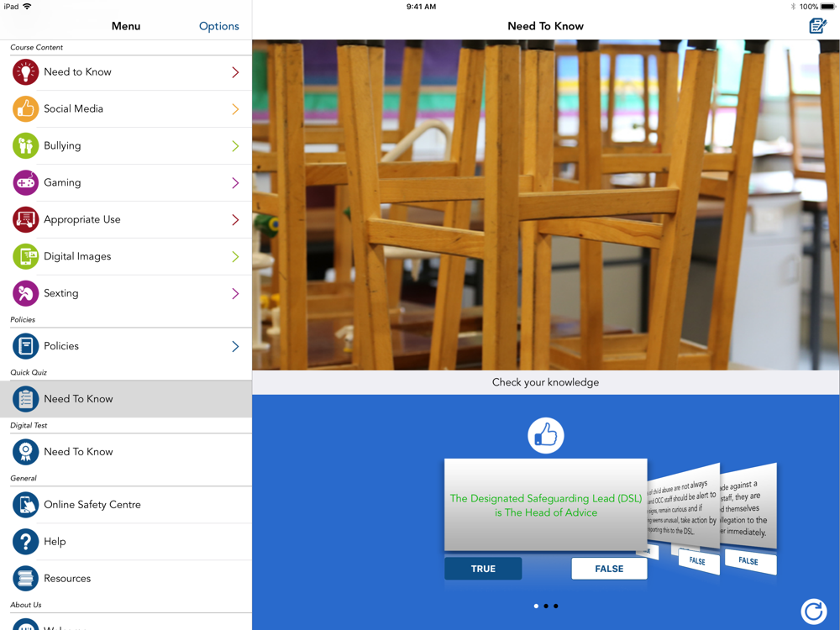Expand the Gaming row chevron
Viewport: 840px width, 630px height.
[235, 183]
